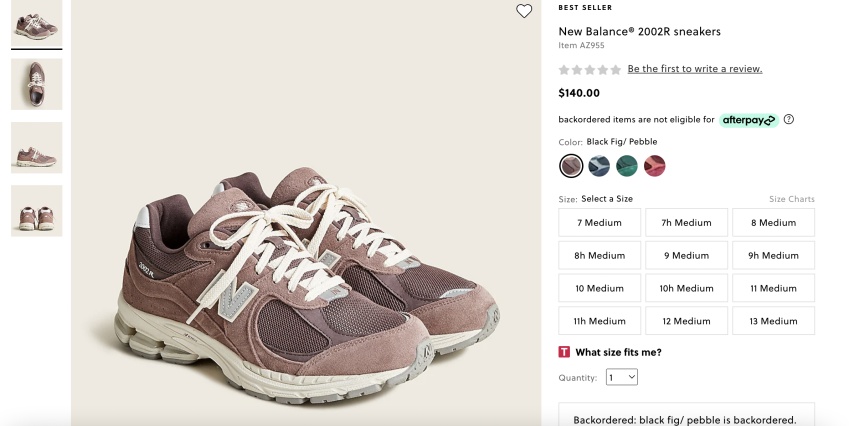The image size is (849, 426).
Task: Choose the navy blue color swatch
Action: coord(599,166)
